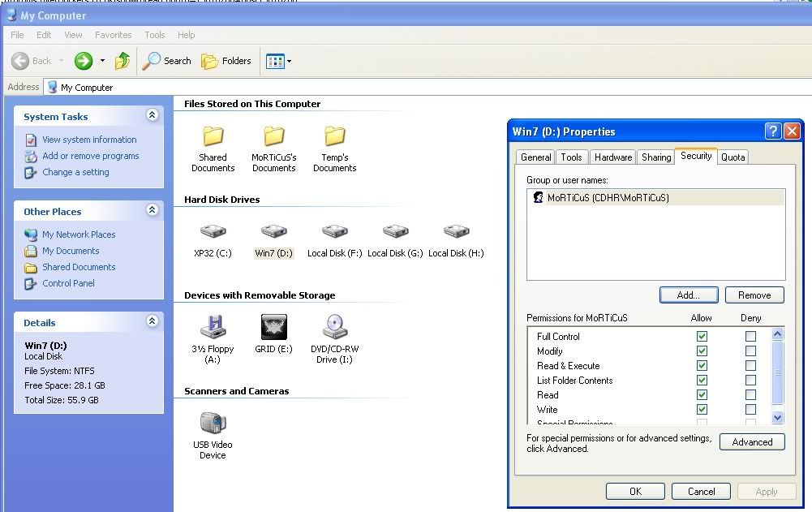Collapse the System Tasks panel

tap(153, 115)
